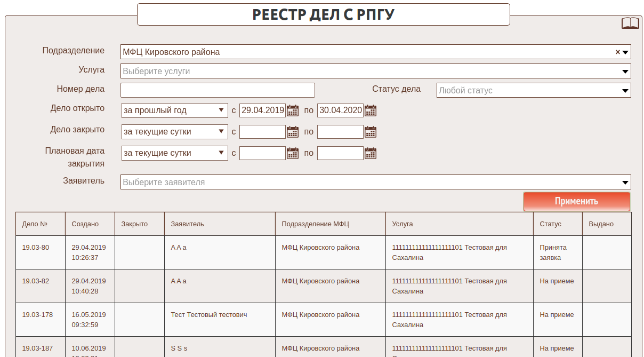Click the 'Статус' column header
The height and width of the screenshot is (357, 644).
pyautogui.click(x=550, y=224)
